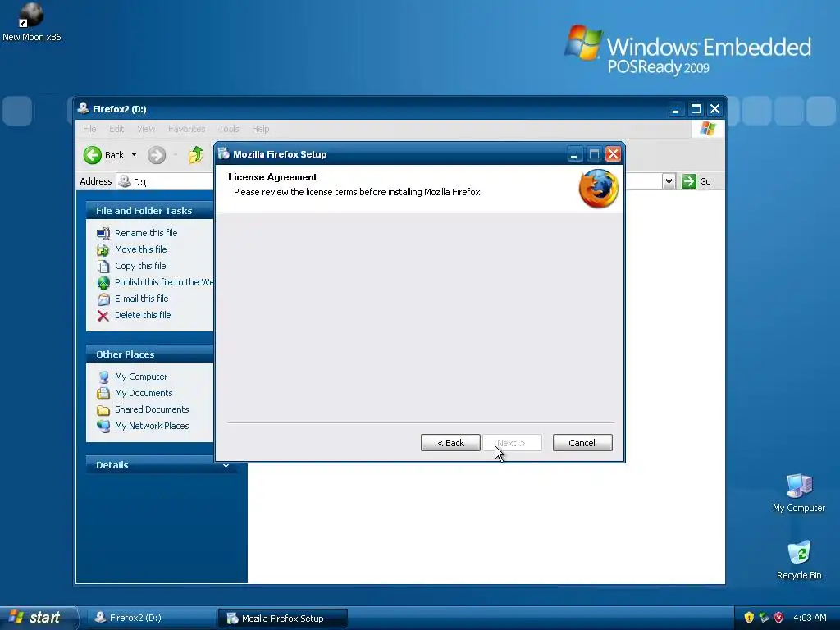Image resolution: width=840 pixels, height=630 pixels.
Task: Click the My Computer icon in Other Places
Action: (103, 377)
